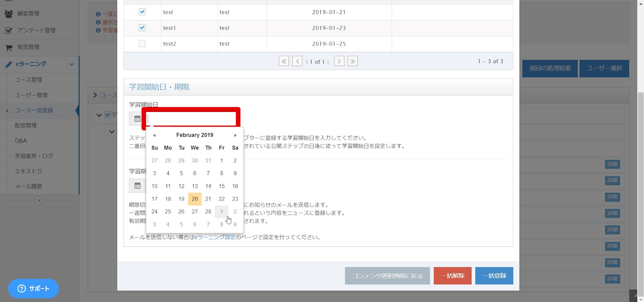Click the test1 name cell
Screen dimensions: 644x302
pyautogui.click(x=189, y=28)
